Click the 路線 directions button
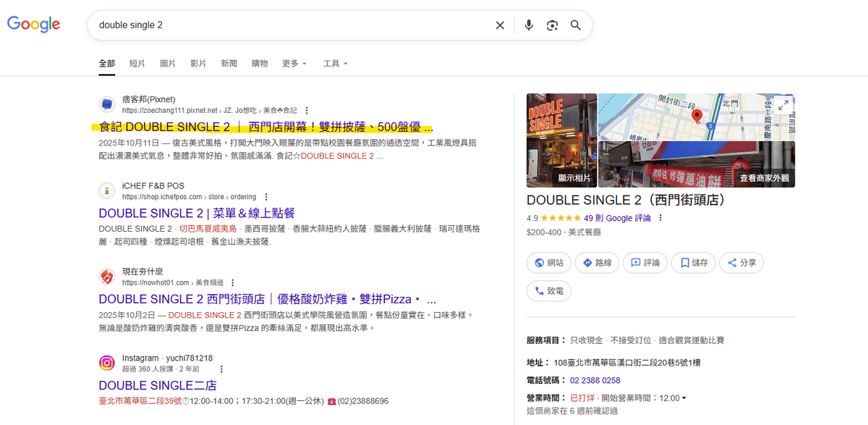Image resolution: width=868 pixels, height=425 pixels. pos(596,263)
